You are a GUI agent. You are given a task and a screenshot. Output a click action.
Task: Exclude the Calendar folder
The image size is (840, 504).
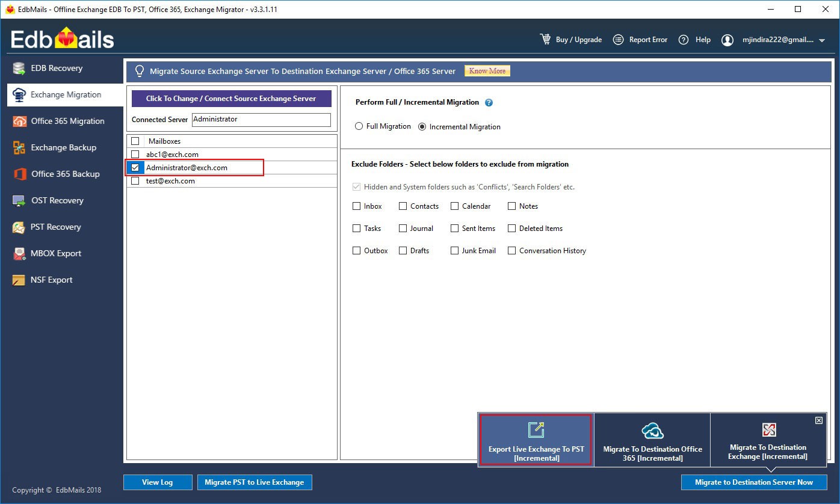pos(455,206)
